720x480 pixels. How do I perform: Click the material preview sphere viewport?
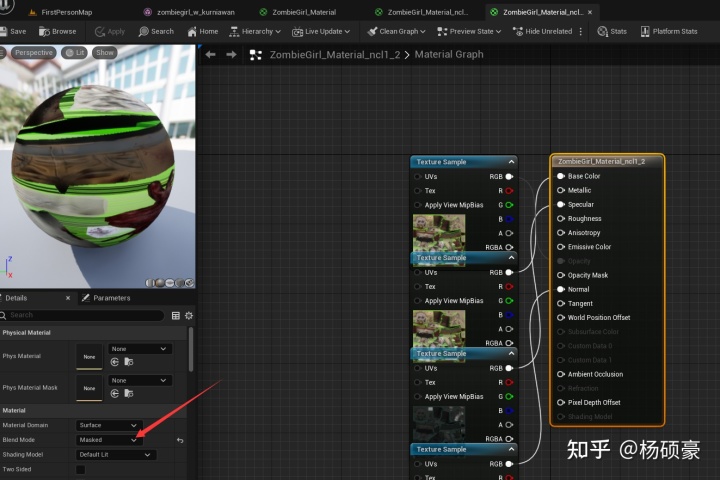coord(93,166)
